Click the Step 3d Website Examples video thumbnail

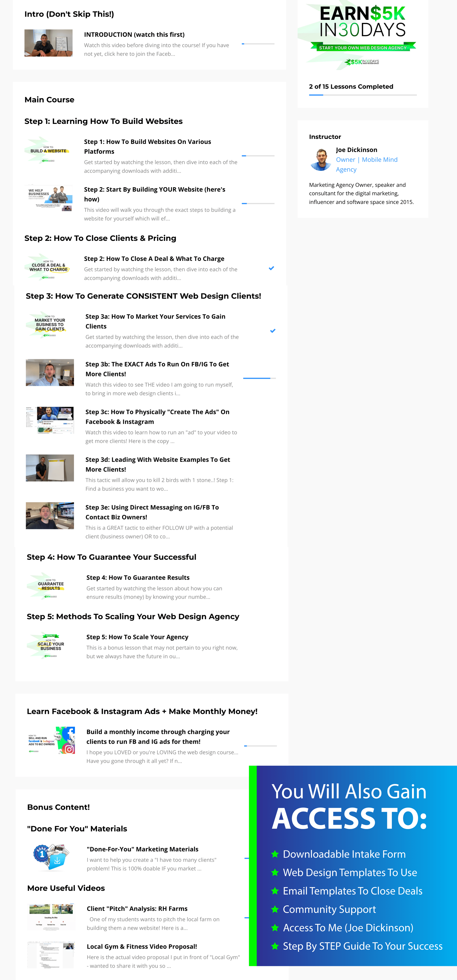coord(50,468)
